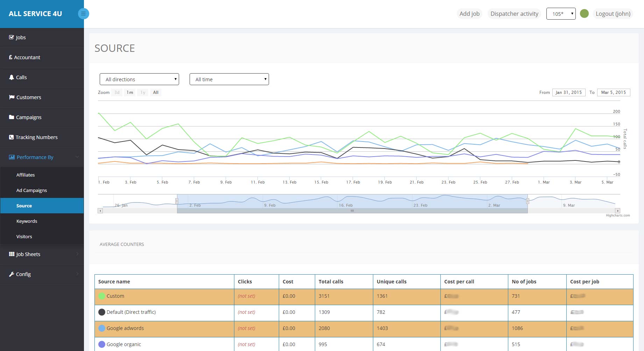Screen dimensions: 644x351
Task: Open Accountant in the sidebar
Action: tap(42, 57)
